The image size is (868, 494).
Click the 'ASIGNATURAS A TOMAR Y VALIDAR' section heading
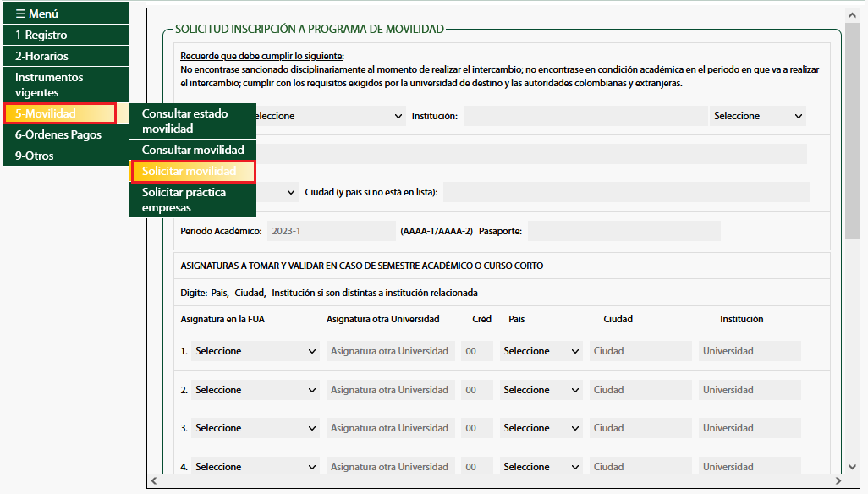pyautogui.click(x=362, y=266)
